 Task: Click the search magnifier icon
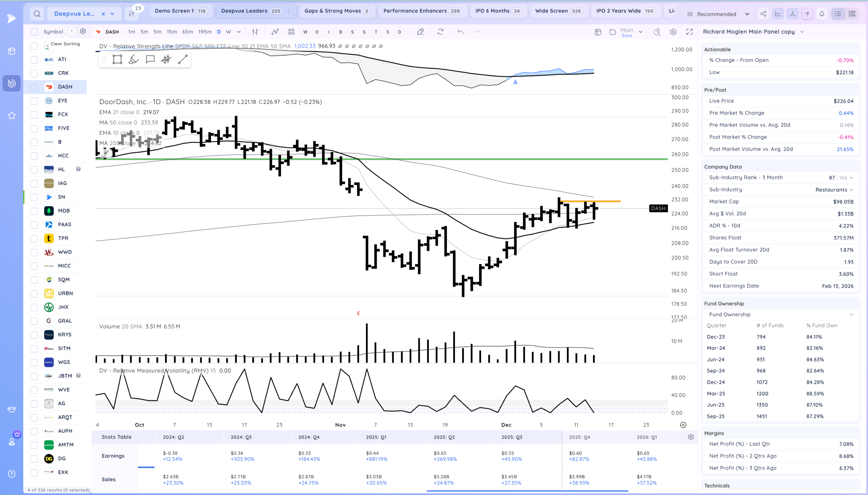pyautogui.click(x=37, y=14)
